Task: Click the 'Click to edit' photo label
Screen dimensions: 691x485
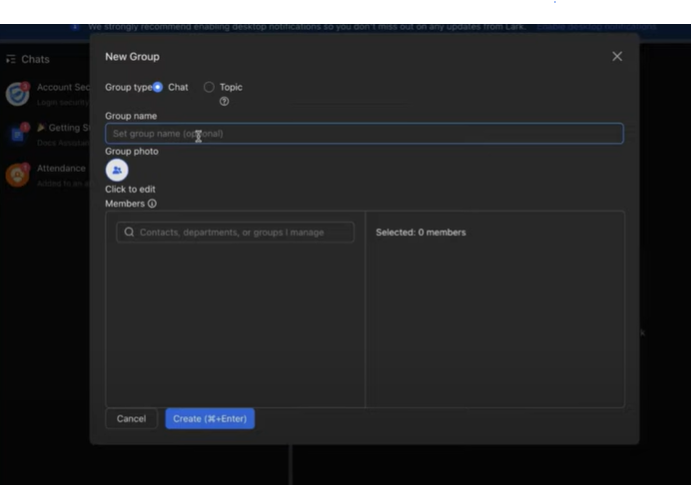Action: click(x=130, y=189)
